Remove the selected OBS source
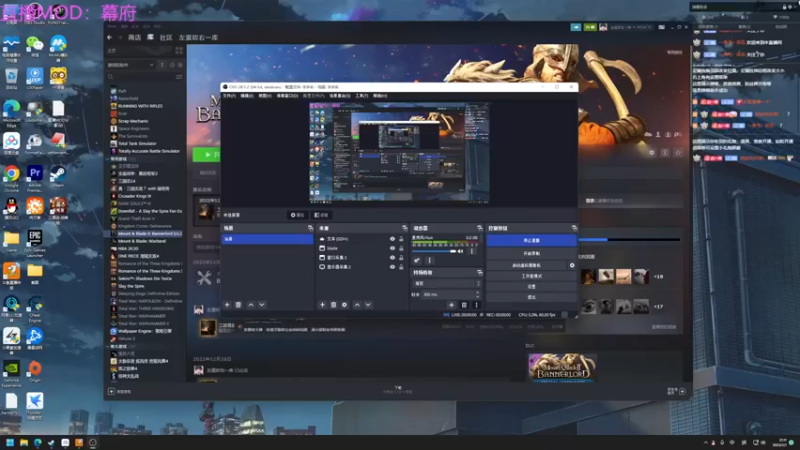This screenshot has width=800, height=450. [333, 305]
